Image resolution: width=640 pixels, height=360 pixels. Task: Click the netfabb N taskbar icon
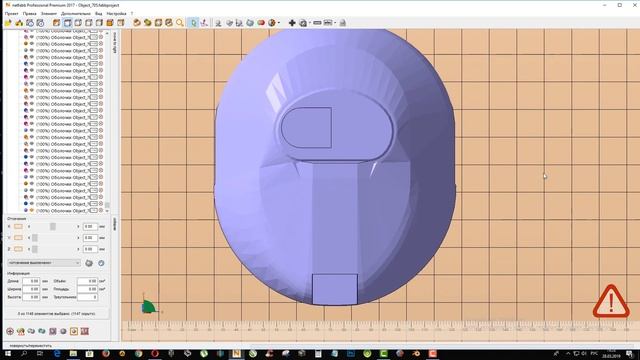(x=236, y=353)
